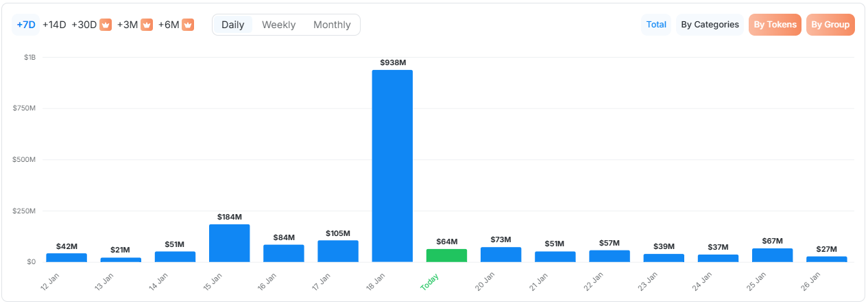Show the Total breakdown
The image size is (868, 306).
pyautogui.click(x=656, y=25)
